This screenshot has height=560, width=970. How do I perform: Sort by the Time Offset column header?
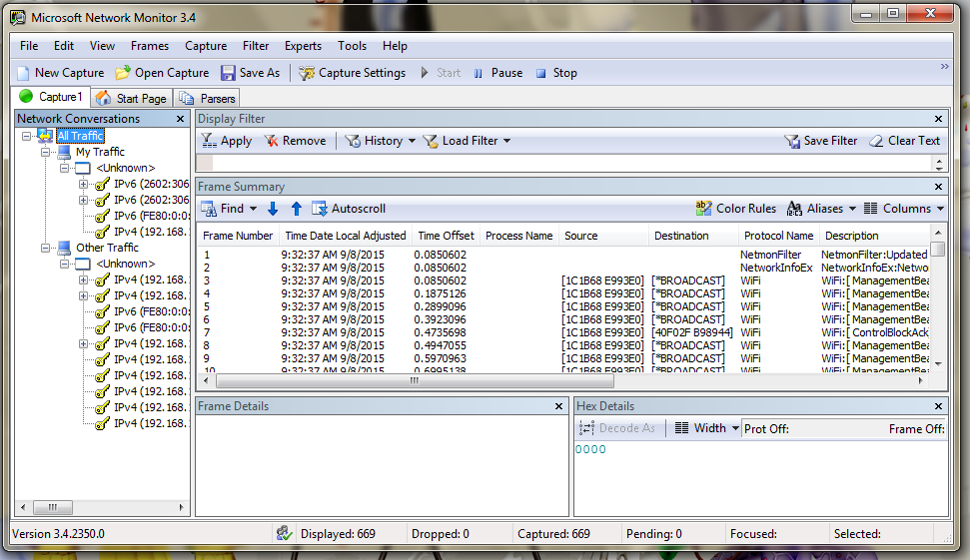point(446,236)
